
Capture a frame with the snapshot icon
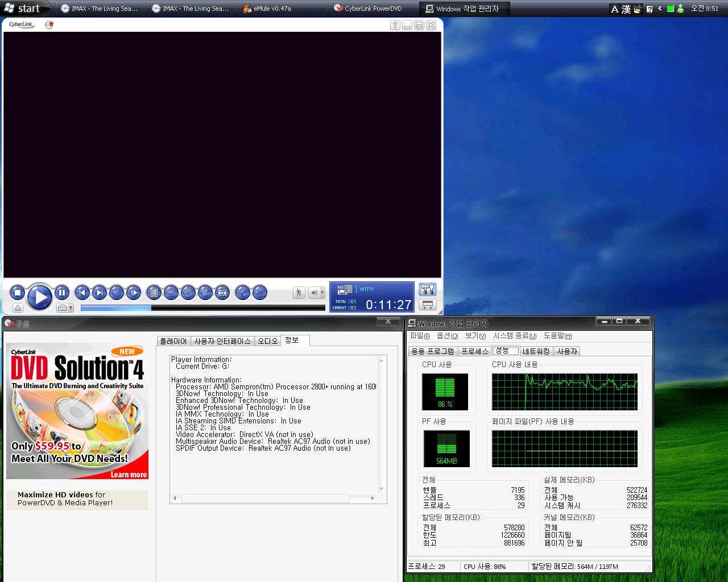[x=222, y=293]
